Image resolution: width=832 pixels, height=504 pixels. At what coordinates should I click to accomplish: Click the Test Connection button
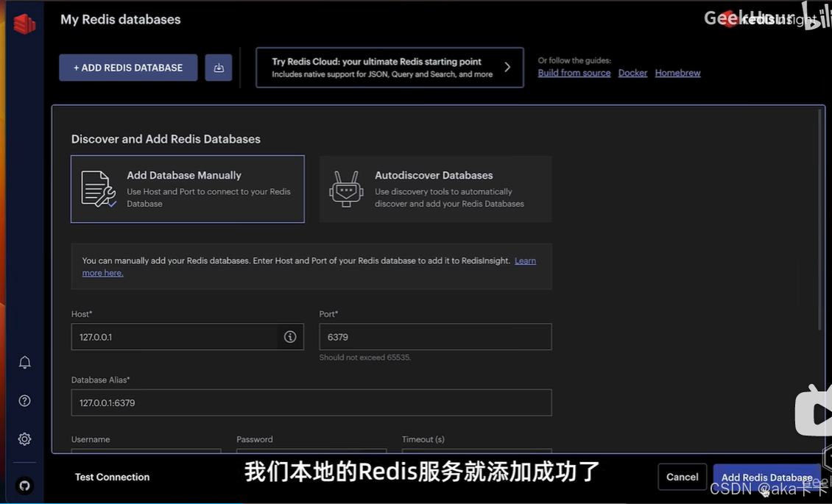point(112,477)
